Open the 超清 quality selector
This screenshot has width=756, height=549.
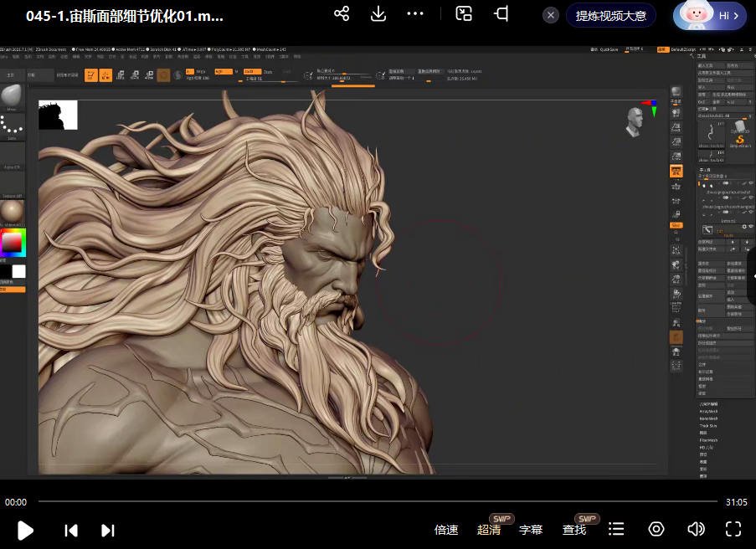click(489, 530)
